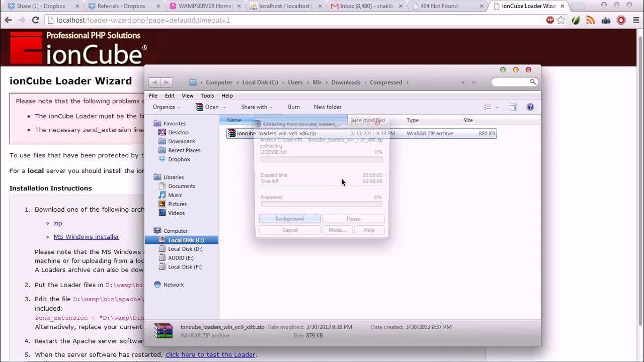
Task: Open the Explorer View menu
Action: click(187, 96)
